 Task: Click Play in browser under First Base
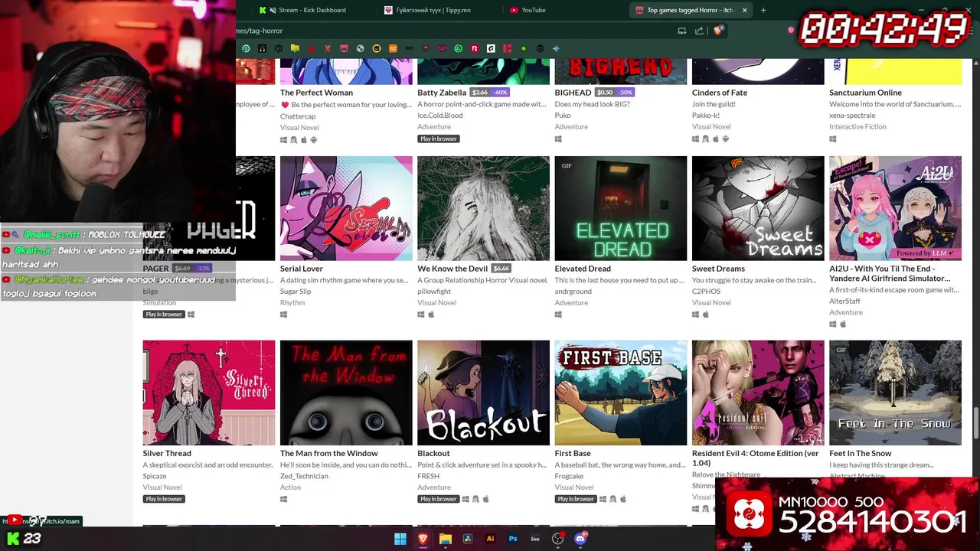[x=576, y=499]
